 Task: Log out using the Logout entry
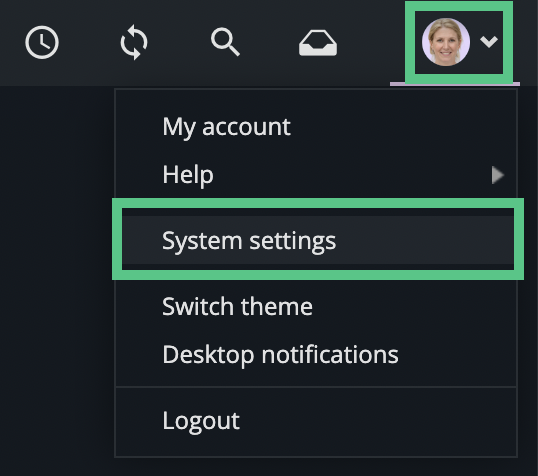point(316,420)
